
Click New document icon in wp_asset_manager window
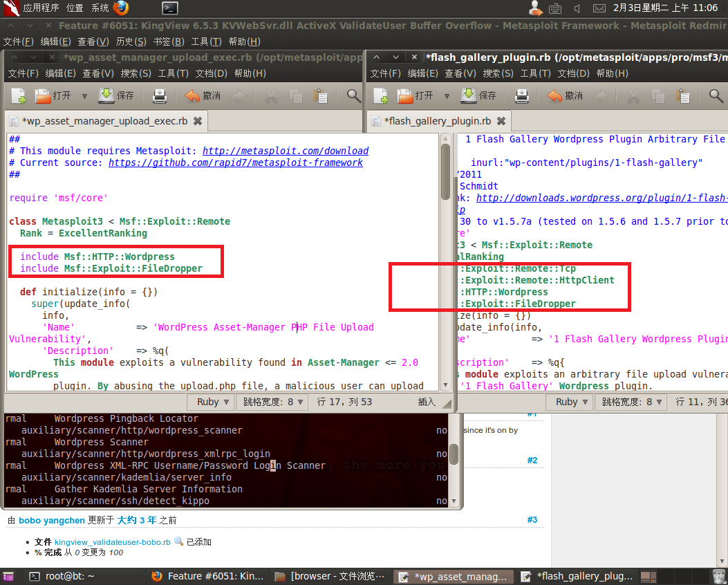18,96
